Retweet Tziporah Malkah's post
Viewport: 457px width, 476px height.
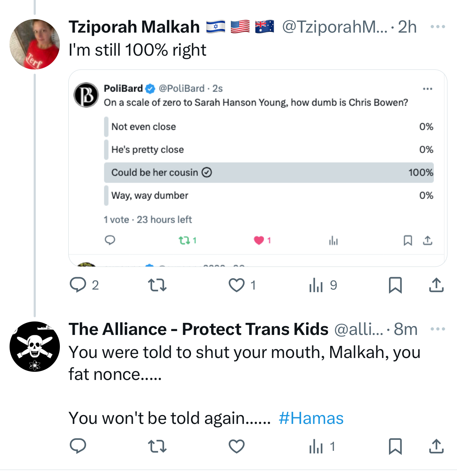coord(157,285)
